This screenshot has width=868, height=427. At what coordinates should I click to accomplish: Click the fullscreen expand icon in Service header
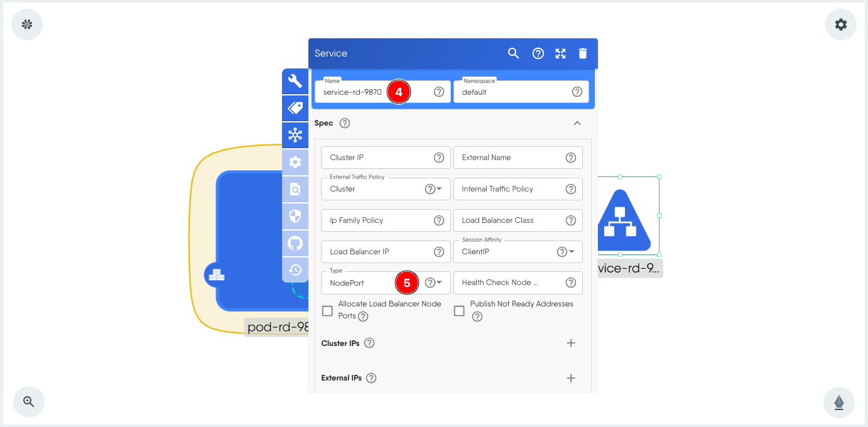coord(561,53)
